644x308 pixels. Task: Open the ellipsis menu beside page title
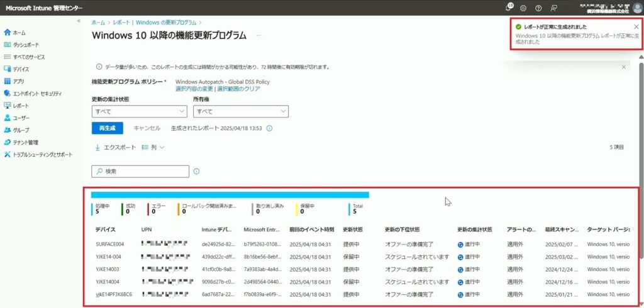coord(258,36)
